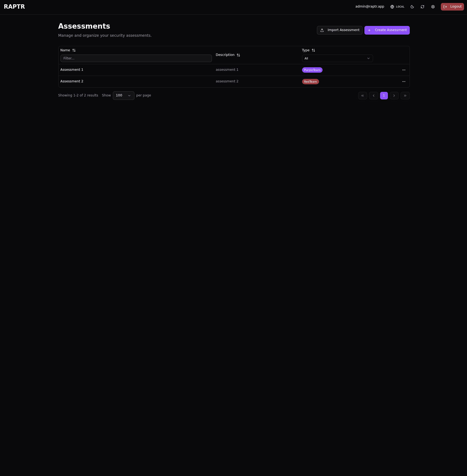Open settings gear icon

pos(433,7)
